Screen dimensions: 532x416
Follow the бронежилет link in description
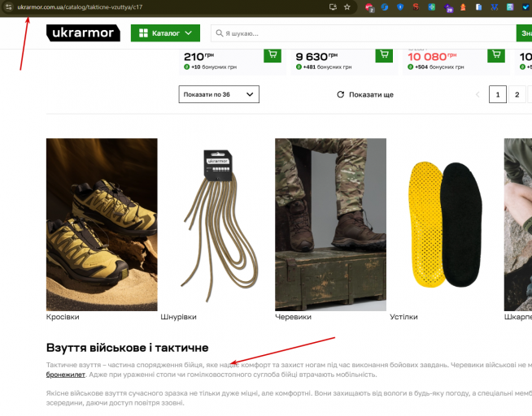click(65, 375)
